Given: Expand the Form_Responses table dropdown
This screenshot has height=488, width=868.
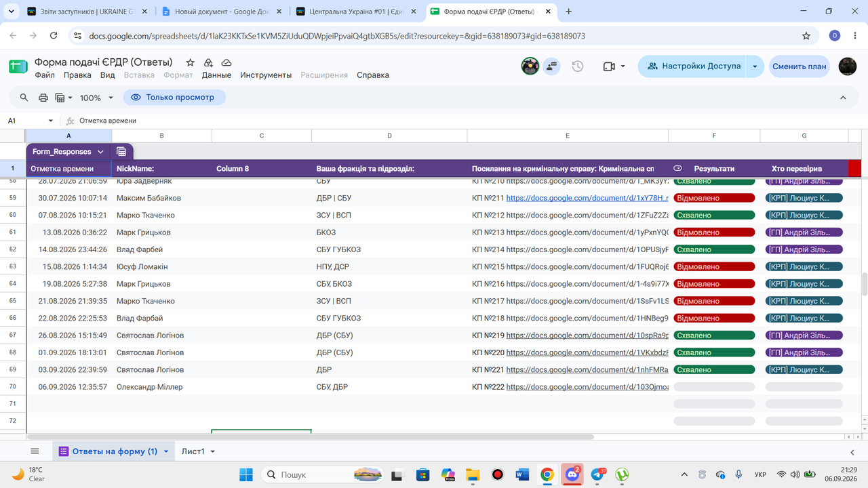Looking at the screenshot, I should 100,152.
